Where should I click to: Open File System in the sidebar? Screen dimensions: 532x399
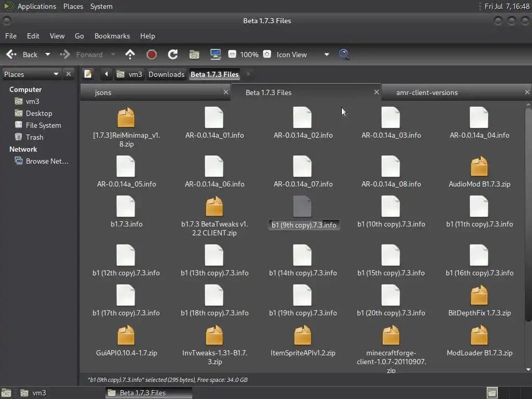44,125
